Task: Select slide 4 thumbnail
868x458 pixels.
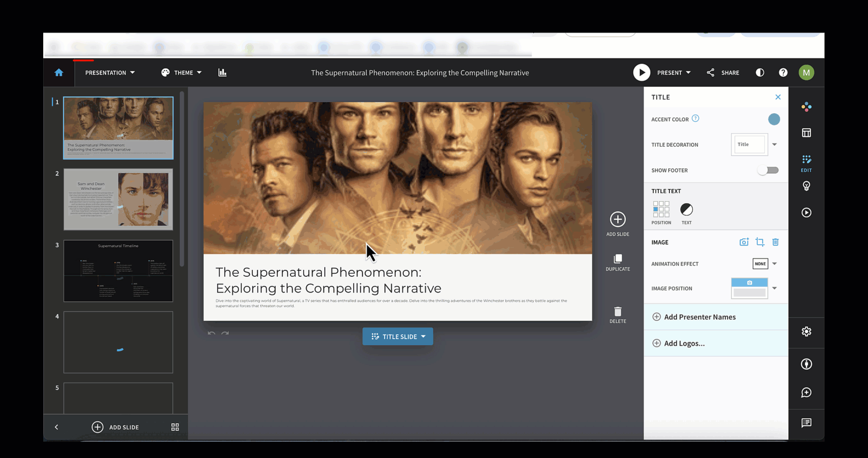Action: click(x=118, y=342)
